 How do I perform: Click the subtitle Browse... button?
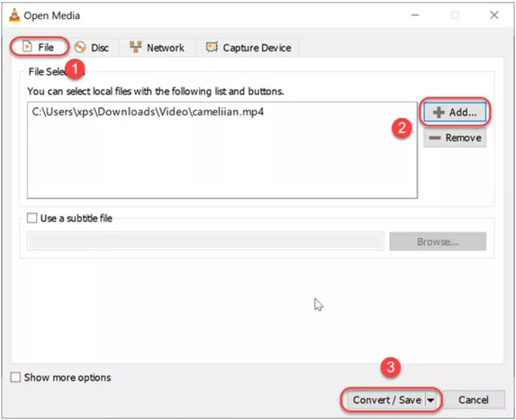coord(438,242)
